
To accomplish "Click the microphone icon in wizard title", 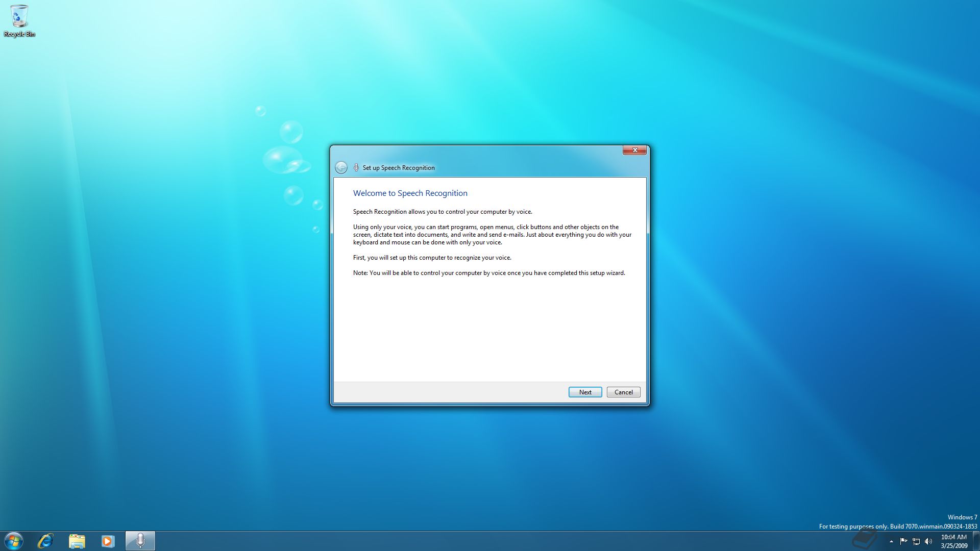I will pyautogui.click(x=356, y=167).
